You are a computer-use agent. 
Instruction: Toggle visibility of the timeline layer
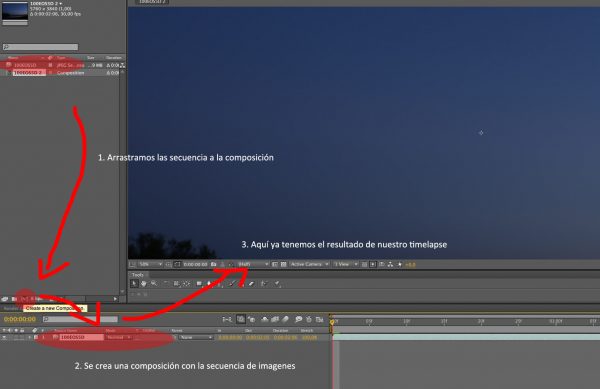tap(4, 337)
